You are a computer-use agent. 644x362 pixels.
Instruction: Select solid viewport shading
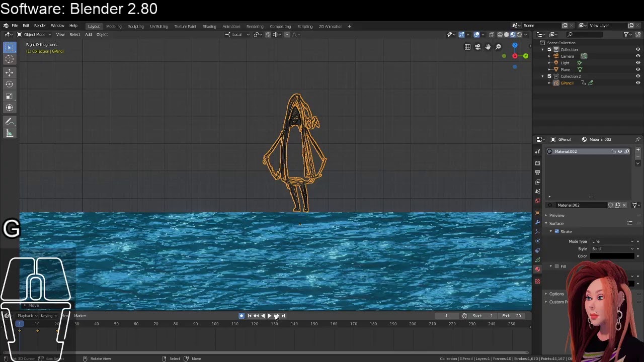[x=506, y=35]
